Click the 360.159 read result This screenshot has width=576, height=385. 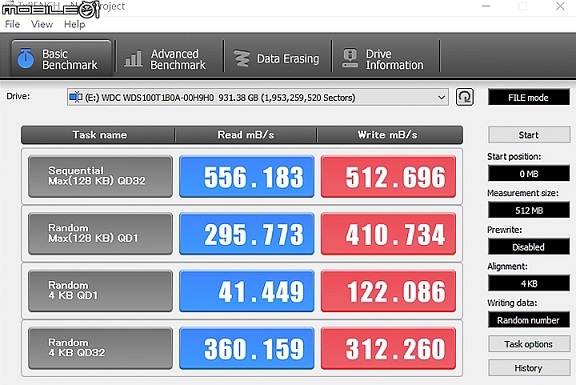pyautogui.click(x=247, y=348)
